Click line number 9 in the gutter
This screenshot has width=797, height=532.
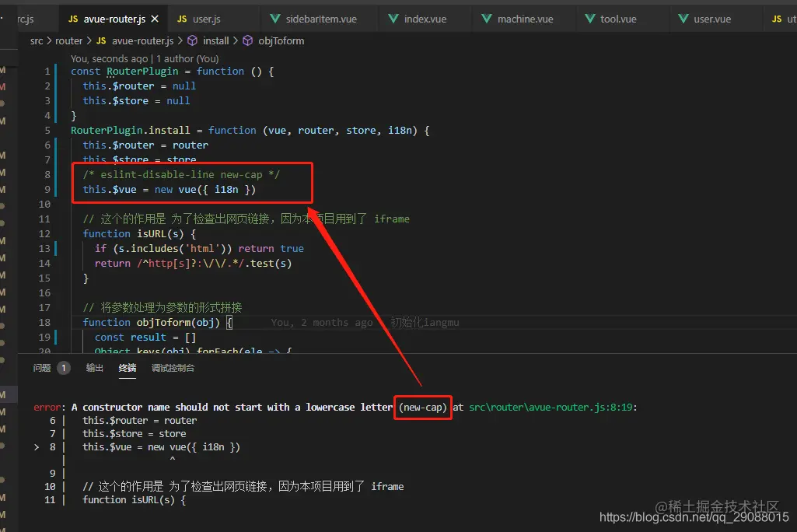(47, 189)
